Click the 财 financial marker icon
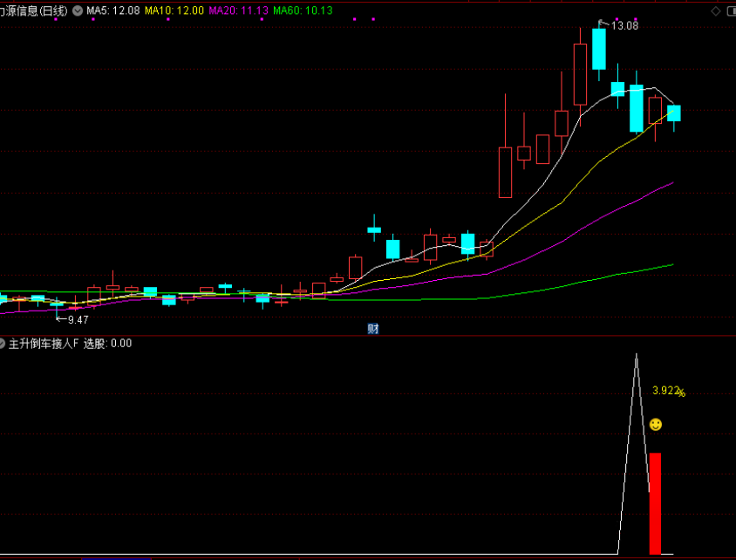The width and height of the screenshot is (736, 560). 373,329
